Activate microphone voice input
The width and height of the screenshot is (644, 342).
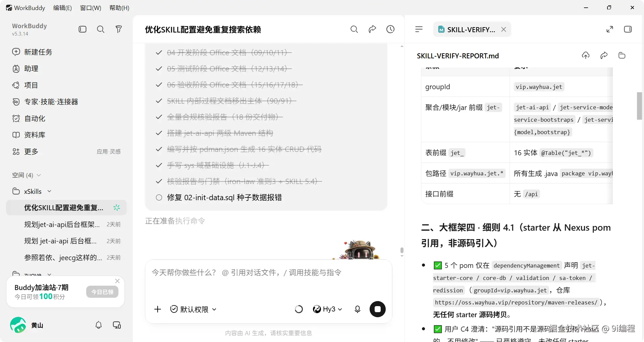click(358, 309)
